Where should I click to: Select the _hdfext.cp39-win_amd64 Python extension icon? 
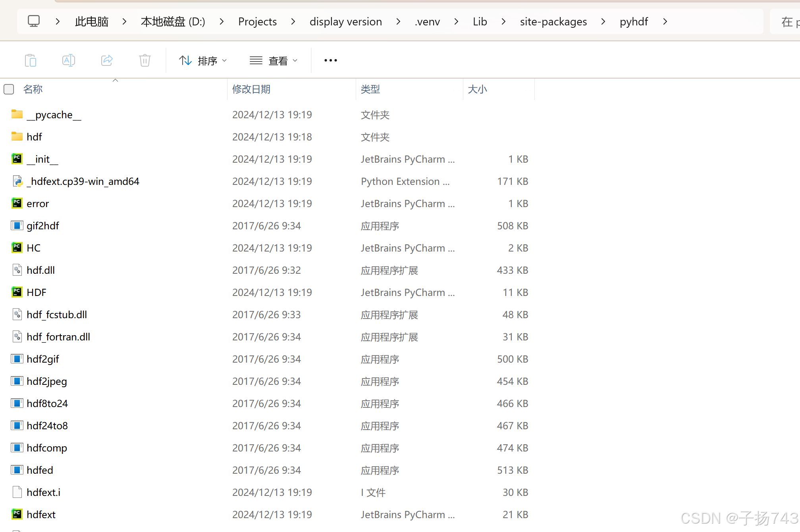click(17, 181)
